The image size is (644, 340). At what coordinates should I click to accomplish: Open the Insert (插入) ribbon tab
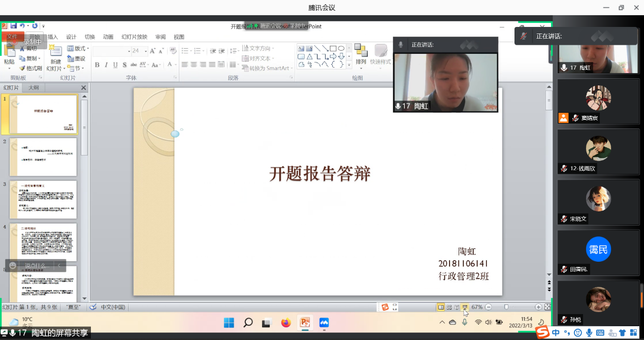[53, 37]
